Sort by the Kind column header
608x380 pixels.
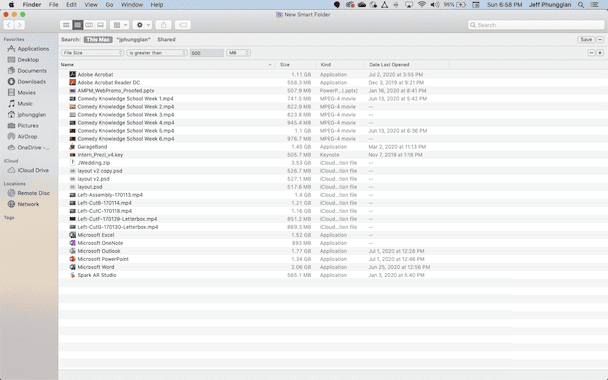(x=340, y=65)
